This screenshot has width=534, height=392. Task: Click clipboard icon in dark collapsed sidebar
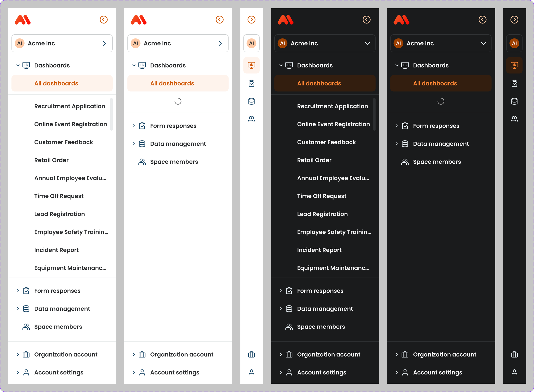point(514,83)
